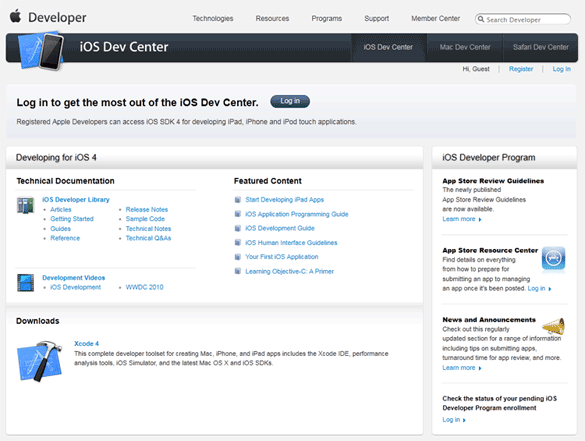Click document icon beside Your First iOS Application
The width and height of the screenshot is (585, 441).
pos(238,257)
